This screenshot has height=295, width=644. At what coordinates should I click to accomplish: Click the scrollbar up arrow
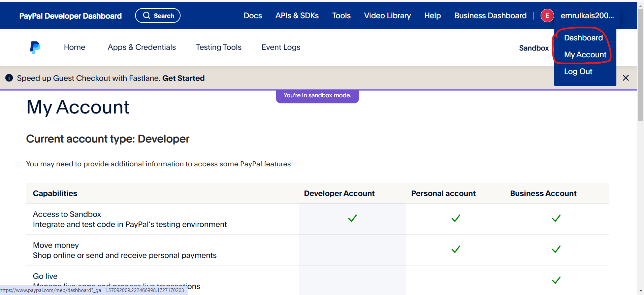(641, 6)
